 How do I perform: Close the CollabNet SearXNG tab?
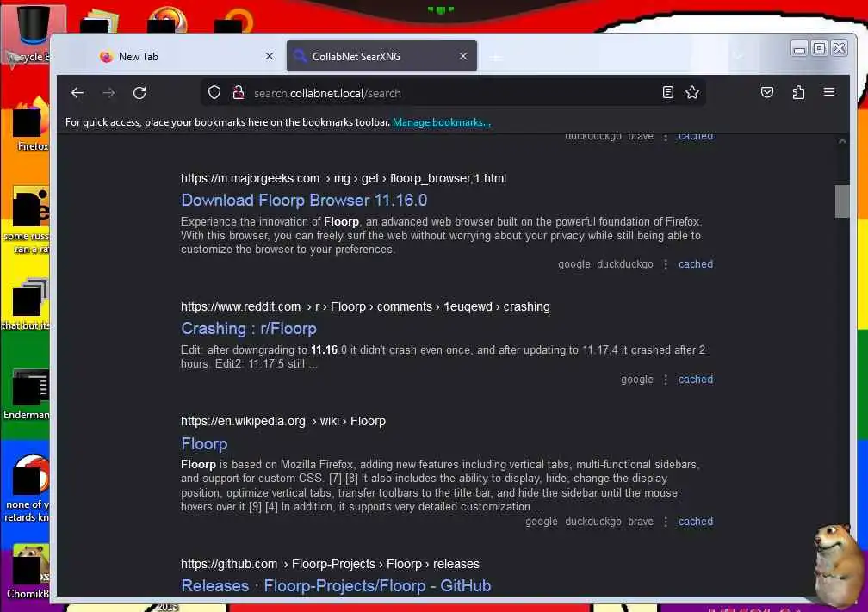(463, 57)
